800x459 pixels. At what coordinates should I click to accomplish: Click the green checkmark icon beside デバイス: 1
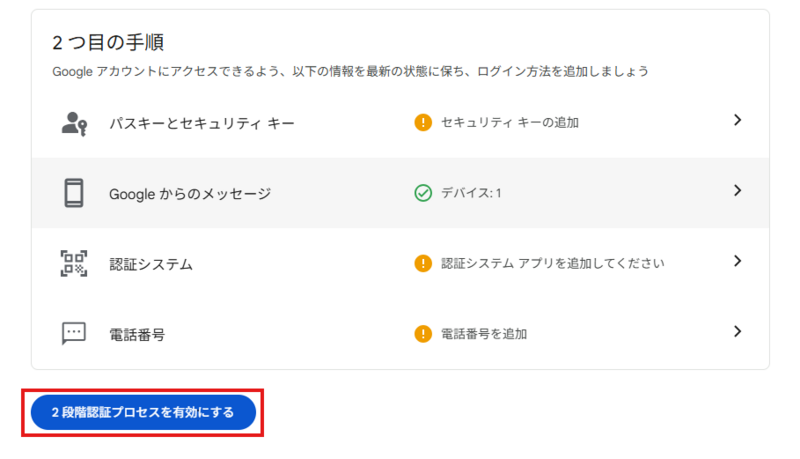point(423,193)
